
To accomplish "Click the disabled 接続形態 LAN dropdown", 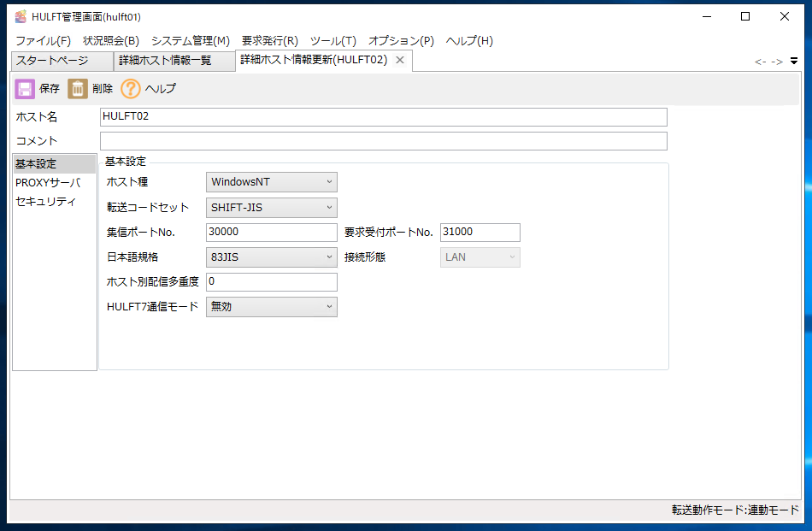I will [x=480, y=257].
